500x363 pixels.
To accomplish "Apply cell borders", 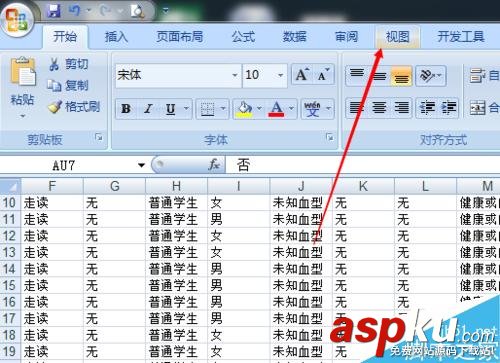I will [x=207, y=109].
